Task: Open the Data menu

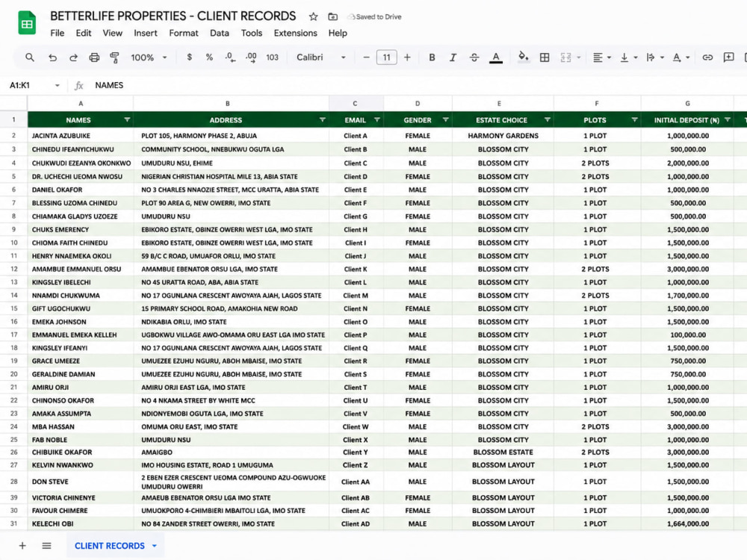Action: click(x=219, y=33)
